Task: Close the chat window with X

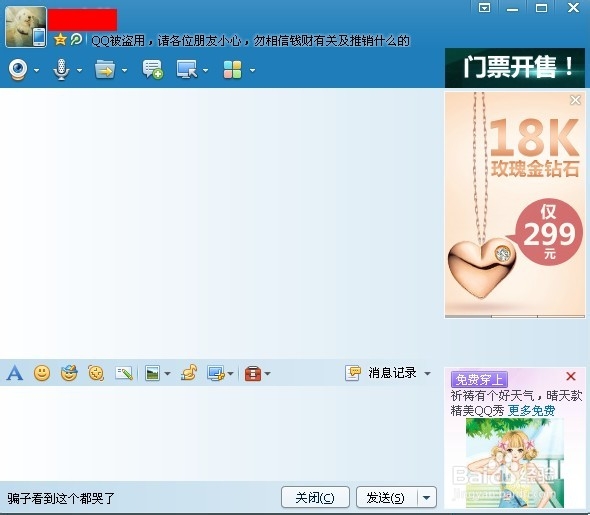Action: [x=573, y=8]
